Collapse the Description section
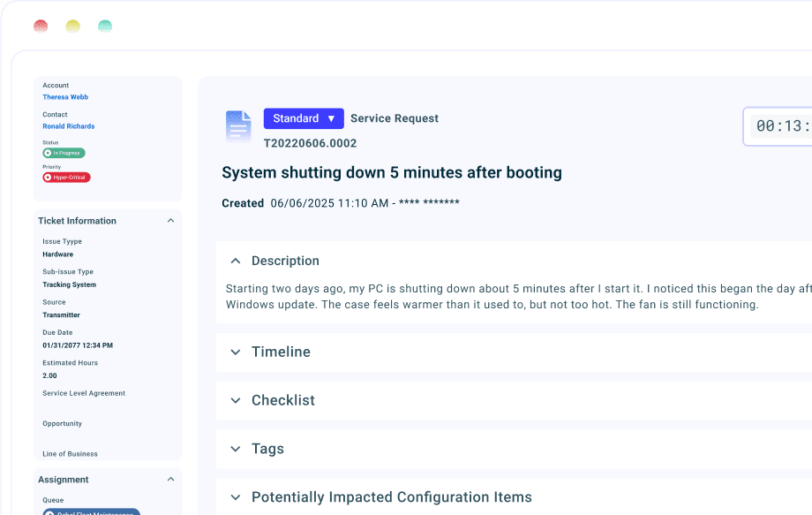This screenshot has width=812, height=515. pyautogui.click(x=236, y=261)
